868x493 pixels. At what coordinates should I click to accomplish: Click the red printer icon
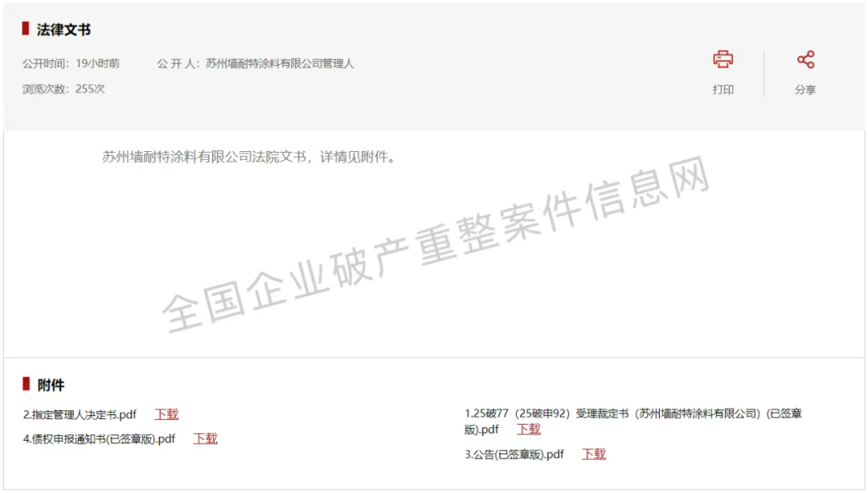tap(723, 60)
